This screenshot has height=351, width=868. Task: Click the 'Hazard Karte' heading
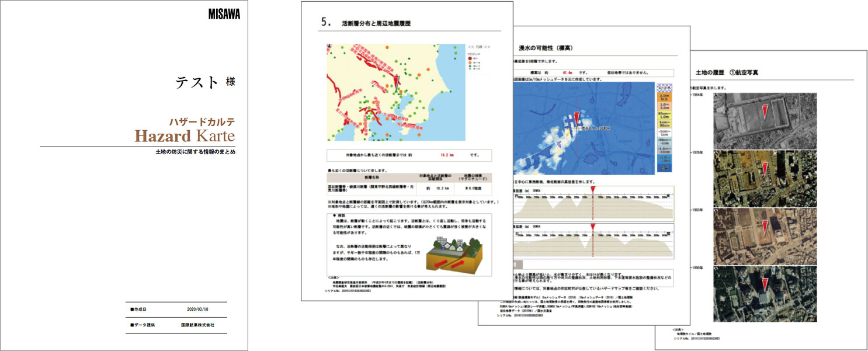coord(185,137)
